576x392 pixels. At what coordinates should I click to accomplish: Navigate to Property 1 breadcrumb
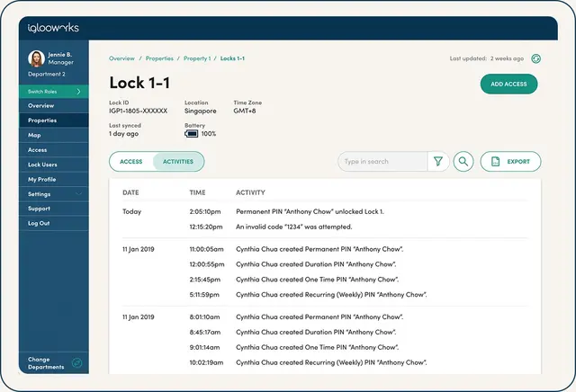click(x=197, y=58)
